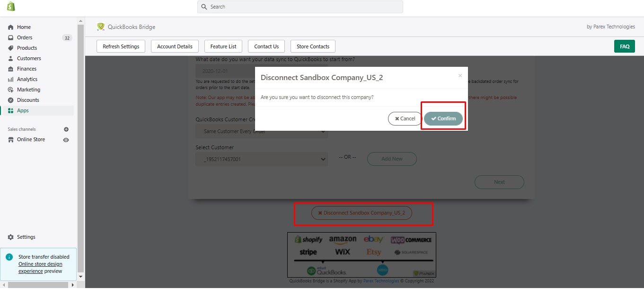This screenshot has width=644, height=289.
Task: Click the sidebar vertical scrollbar
Action: point(80,149)
